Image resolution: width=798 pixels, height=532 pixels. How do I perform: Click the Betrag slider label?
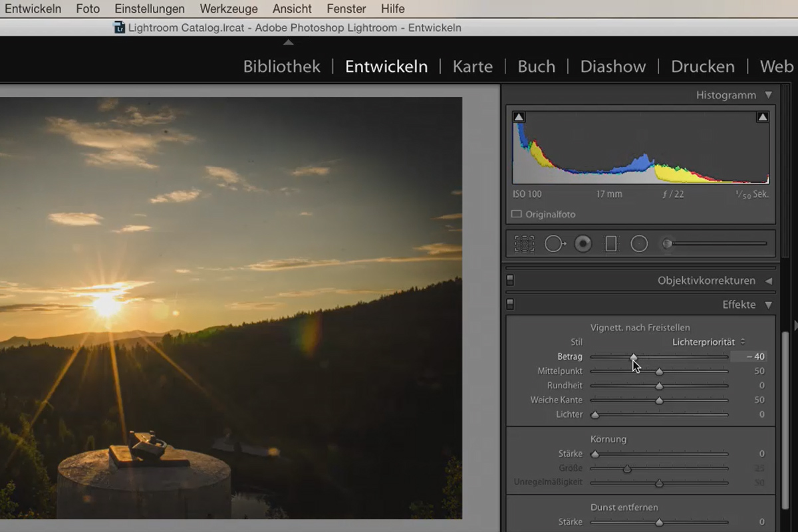pyautogui.click(x=570, y=356)
